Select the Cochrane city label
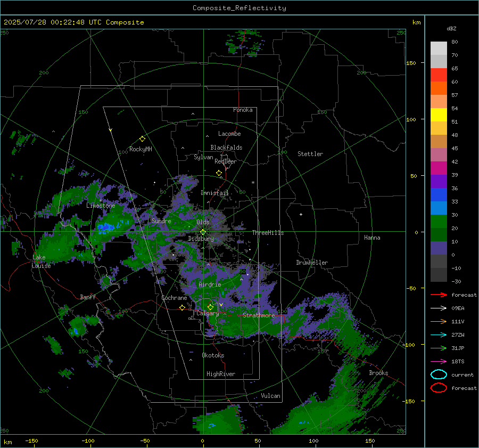The height and width of the screenshot is (448, 479). (x=174, y=298)
